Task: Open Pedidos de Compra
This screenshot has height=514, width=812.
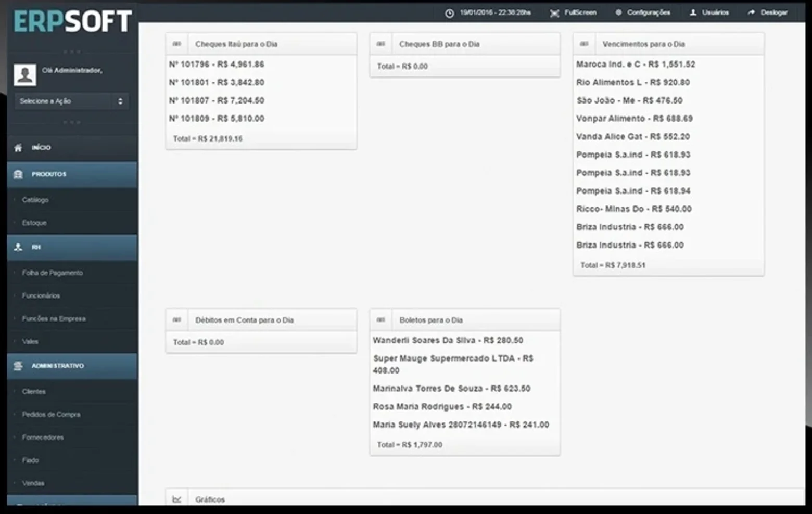Action: (x=51, y=414)
